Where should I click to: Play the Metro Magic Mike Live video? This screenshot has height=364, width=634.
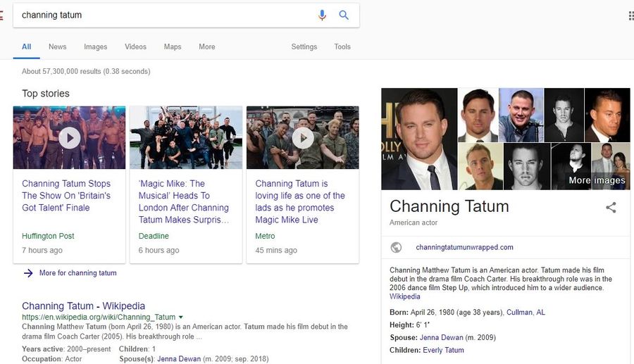(x=302, y=138)
